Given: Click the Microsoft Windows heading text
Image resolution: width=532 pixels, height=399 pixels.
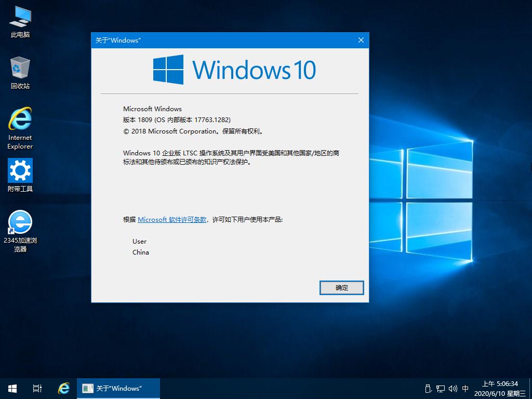Looking at the screenshot, I should coord(152,109).
